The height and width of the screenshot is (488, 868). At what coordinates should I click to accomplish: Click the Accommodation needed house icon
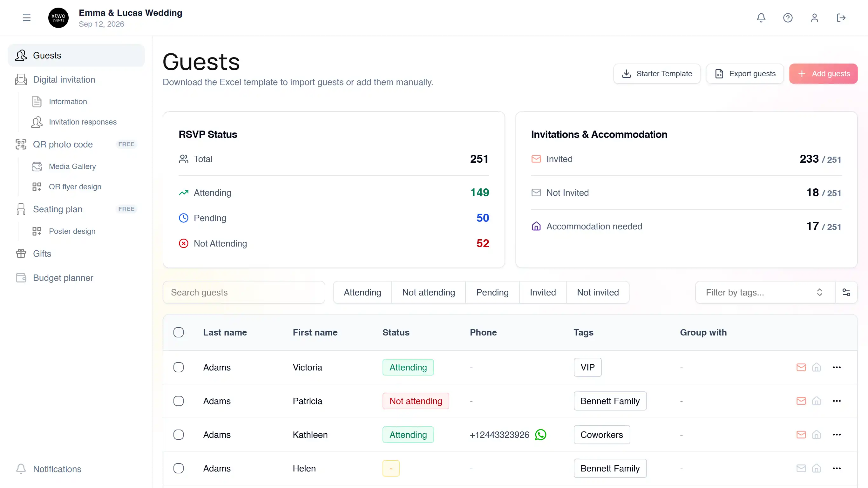pos(536,226)
